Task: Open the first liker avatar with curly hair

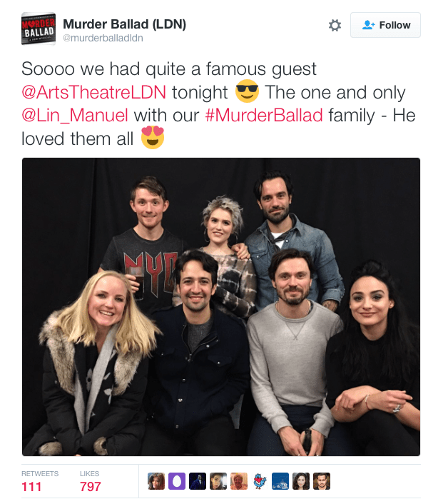Action: (x=156, y=481)
